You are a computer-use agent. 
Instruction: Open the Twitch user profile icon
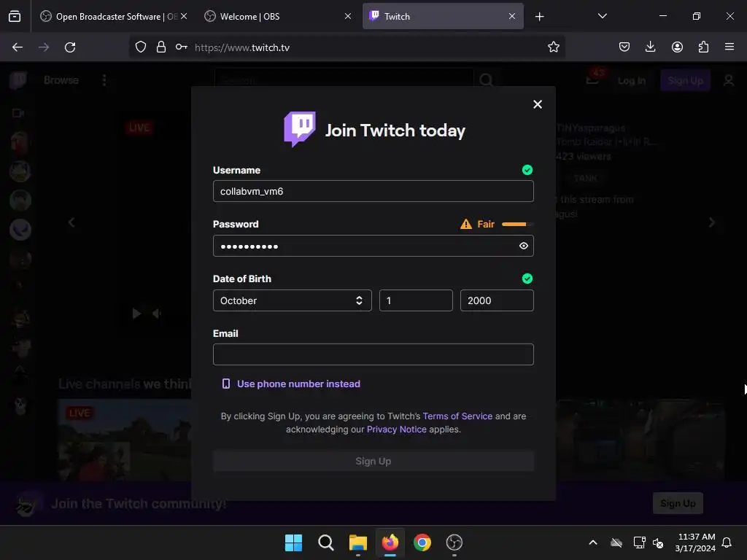pos(729,80)
